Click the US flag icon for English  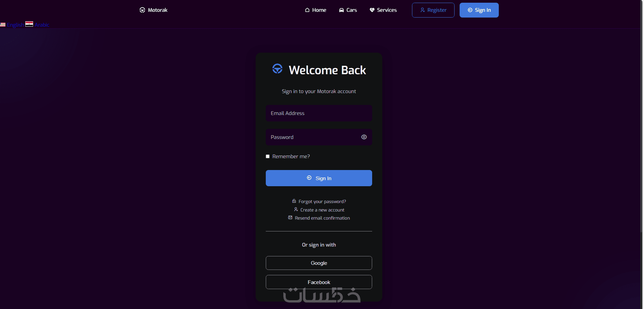point(3,25)
